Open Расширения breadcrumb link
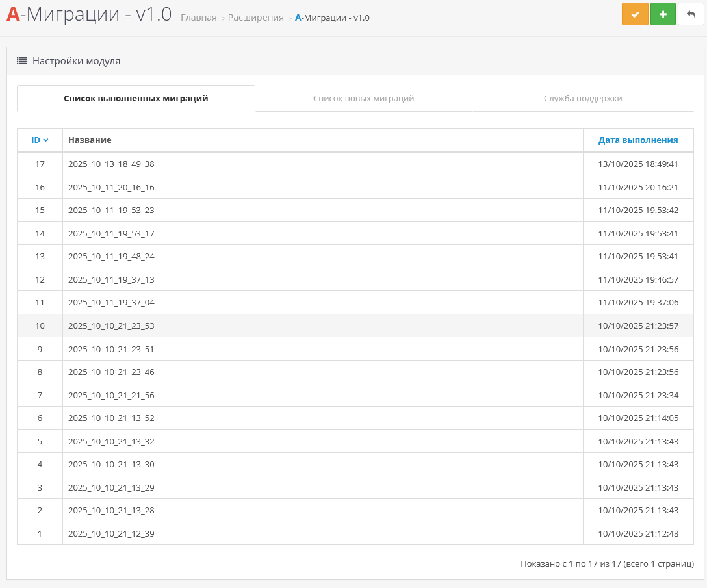Viewport: 707px width, 588px height. coord(255,18)
